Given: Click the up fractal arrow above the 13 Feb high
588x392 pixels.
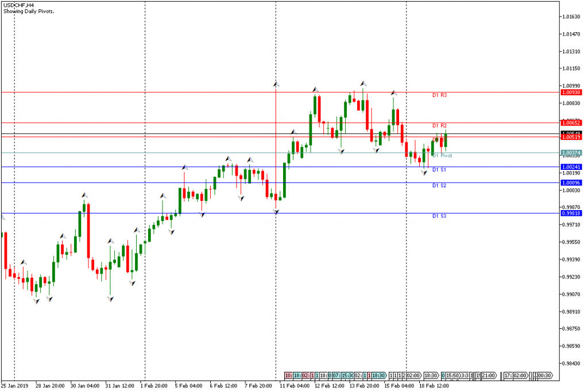Looking at the screenshot, I should [x=363, y=84].
